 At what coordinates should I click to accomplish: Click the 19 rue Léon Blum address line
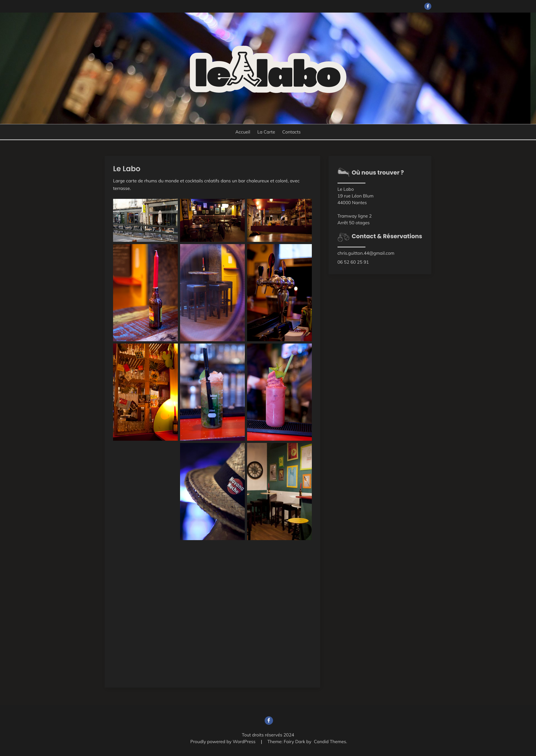tap(355, 196)
